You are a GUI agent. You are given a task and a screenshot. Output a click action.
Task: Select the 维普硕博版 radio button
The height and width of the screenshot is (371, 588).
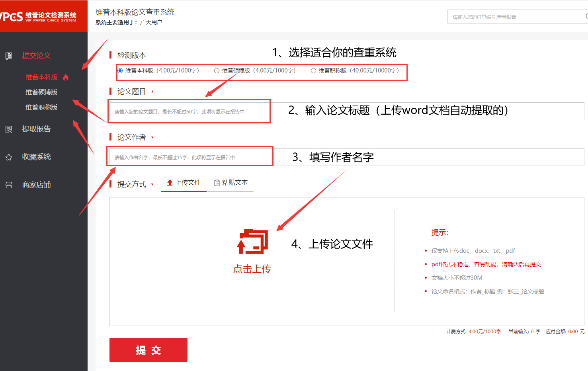(x=217, y=71)
